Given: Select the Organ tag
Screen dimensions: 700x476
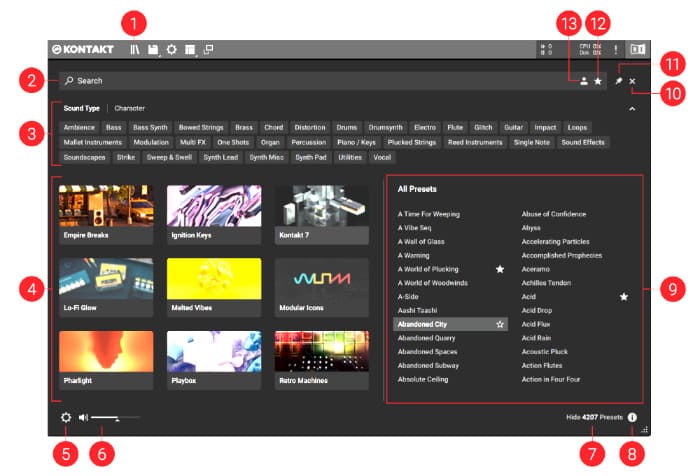Looking at the screenshot, I should pyautogui.click(x=270, y=142).
